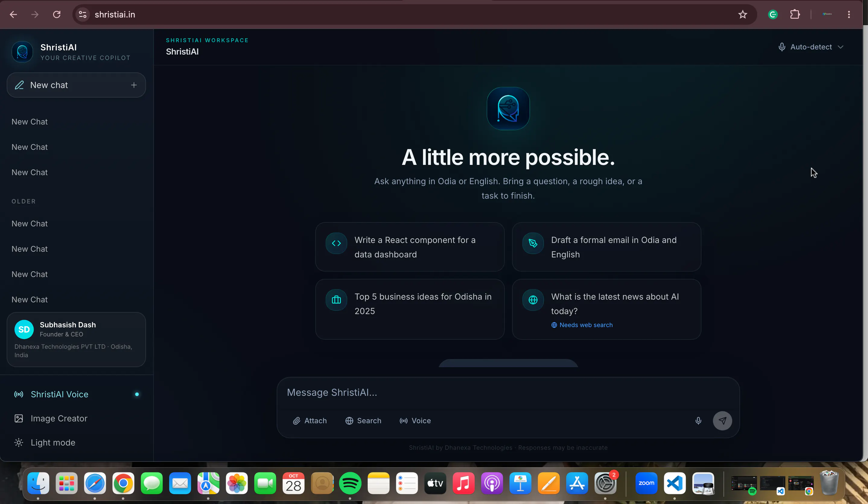
Task: Open Zoom from the Dock
Action: 646,483
